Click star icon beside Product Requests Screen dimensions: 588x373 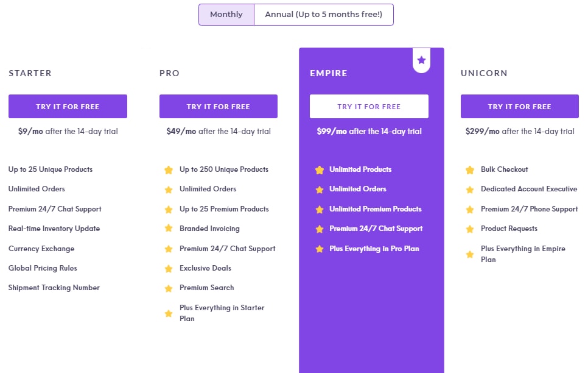coord(470,229)
